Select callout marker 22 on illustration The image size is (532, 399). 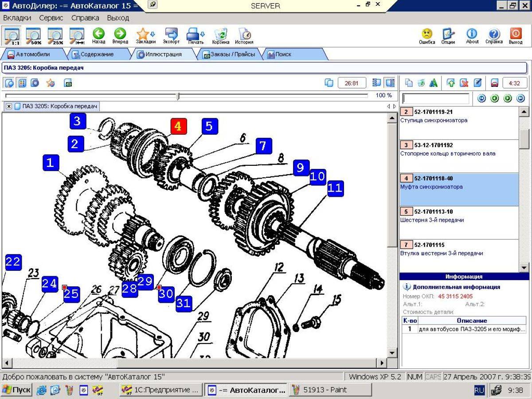[13, 262]
